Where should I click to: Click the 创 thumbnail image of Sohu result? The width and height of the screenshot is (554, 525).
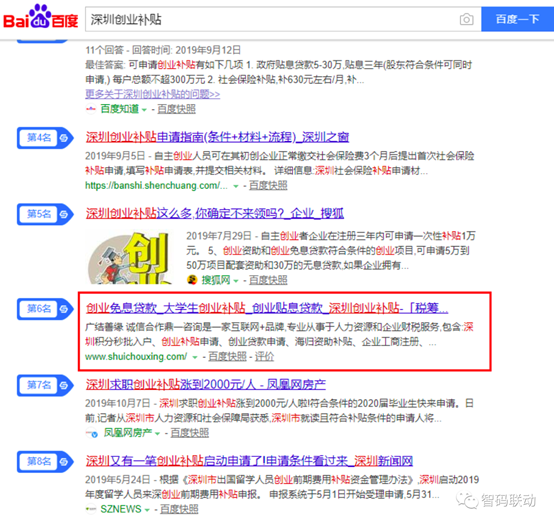point(130,257)
